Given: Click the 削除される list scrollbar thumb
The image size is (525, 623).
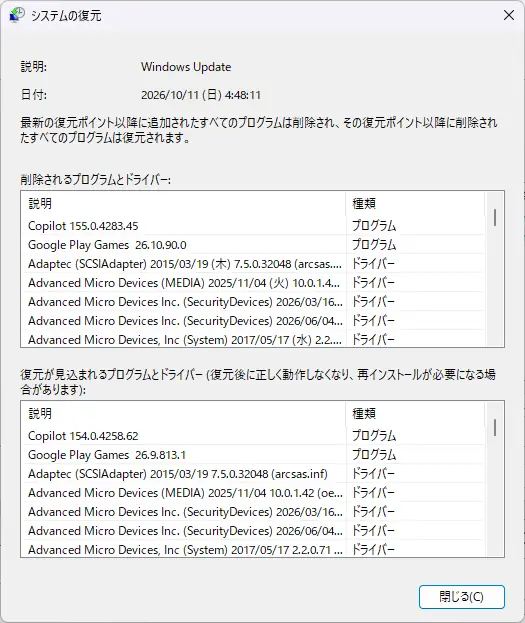Looking at the screenshot, I should [495, 218].
